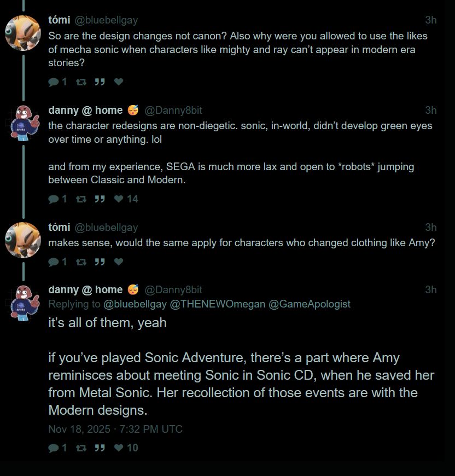This screenshot has width=455, height=476.
Task: Like tómi's post about mighty and ray
Action: (119, 82)
